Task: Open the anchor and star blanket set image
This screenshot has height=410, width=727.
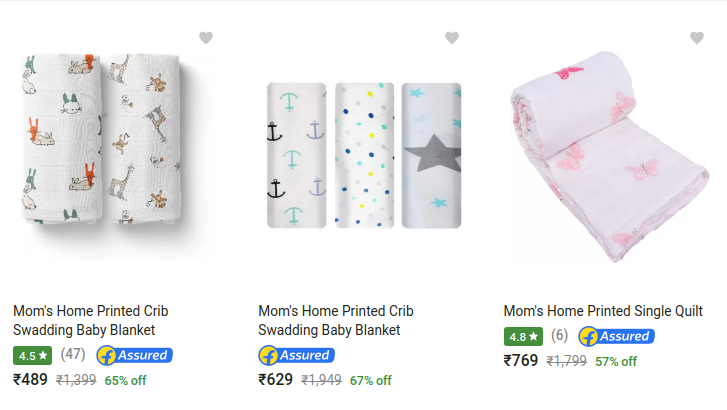Action: [x=363, y=155]
